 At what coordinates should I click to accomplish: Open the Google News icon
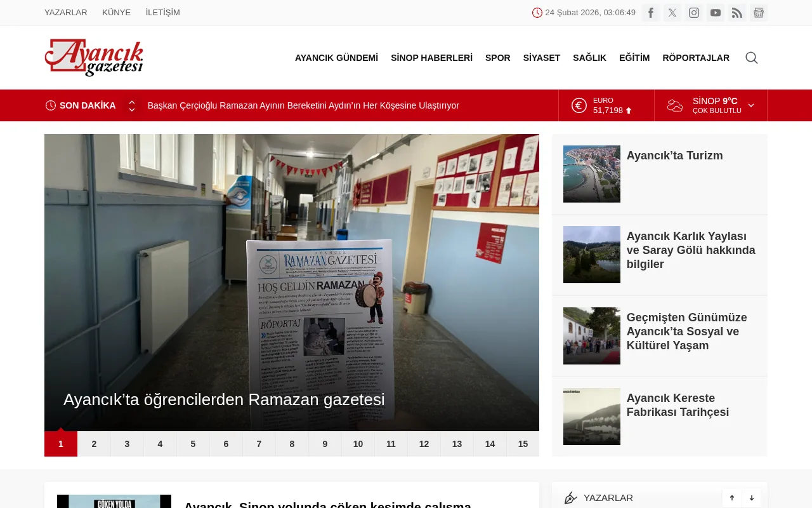758,12
